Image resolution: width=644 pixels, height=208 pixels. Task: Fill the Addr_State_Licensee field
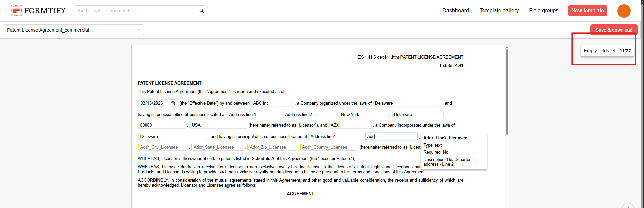pos(217,147)
